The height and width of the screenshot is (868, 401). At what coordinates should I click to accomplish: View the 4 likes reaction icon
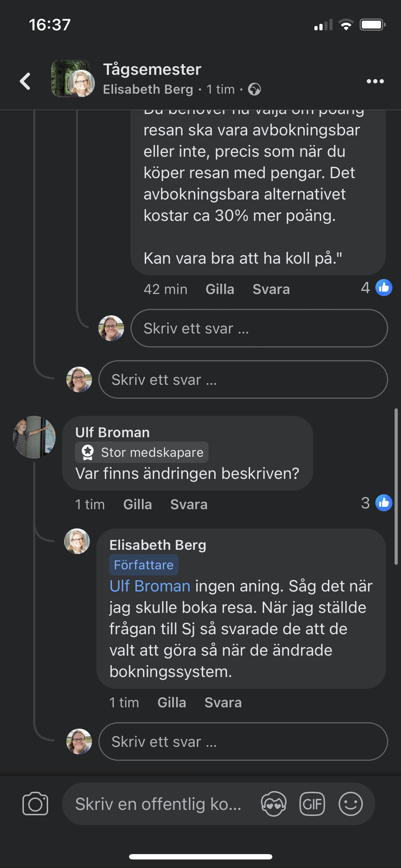(x=384, y=288)
